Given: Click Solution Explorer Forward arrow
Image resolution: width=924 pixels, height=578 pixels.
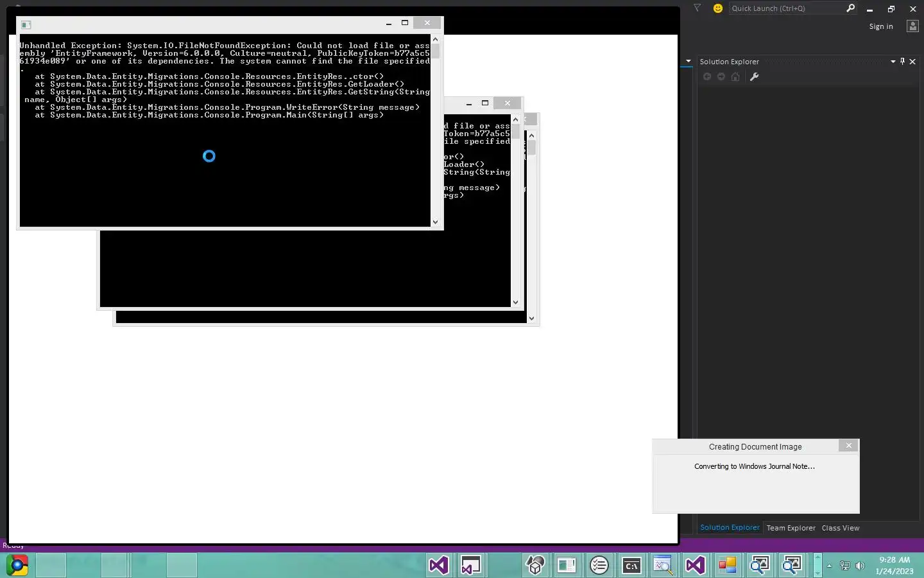Looking at the screenshot, I should (721, 76).
